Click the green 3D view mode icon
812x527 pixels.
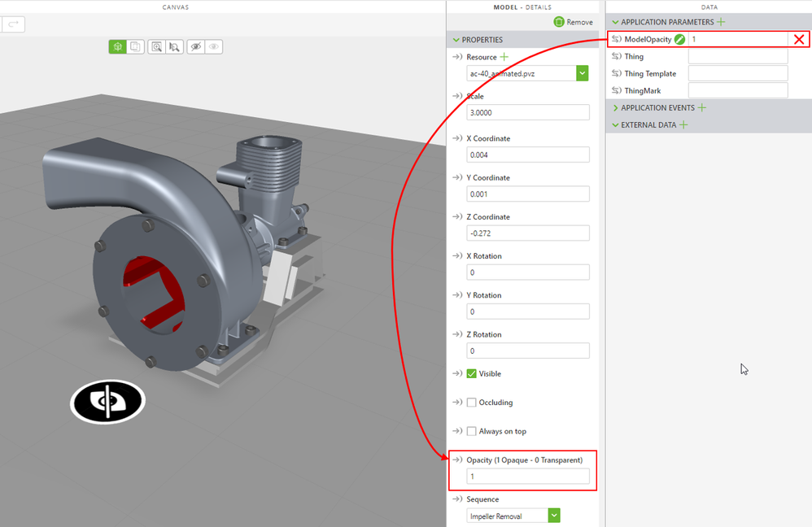118,47
